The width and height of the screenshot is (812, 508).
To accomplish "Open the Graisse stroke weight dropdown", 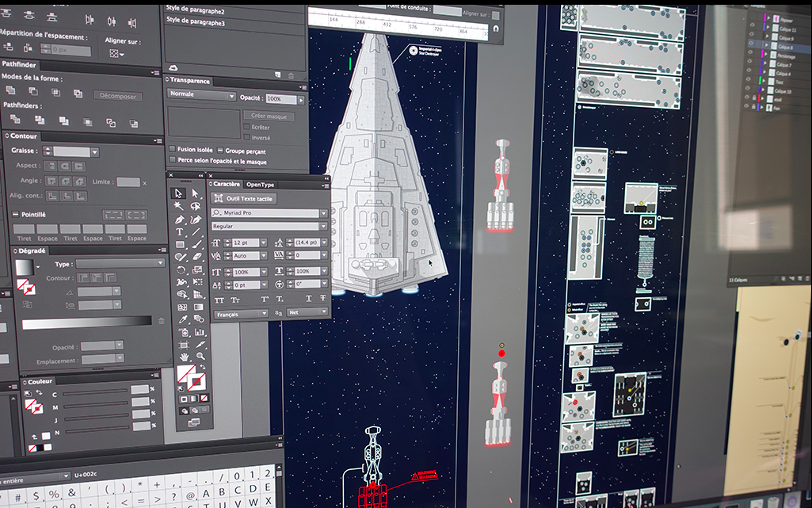I will click(x=95, y=152).
